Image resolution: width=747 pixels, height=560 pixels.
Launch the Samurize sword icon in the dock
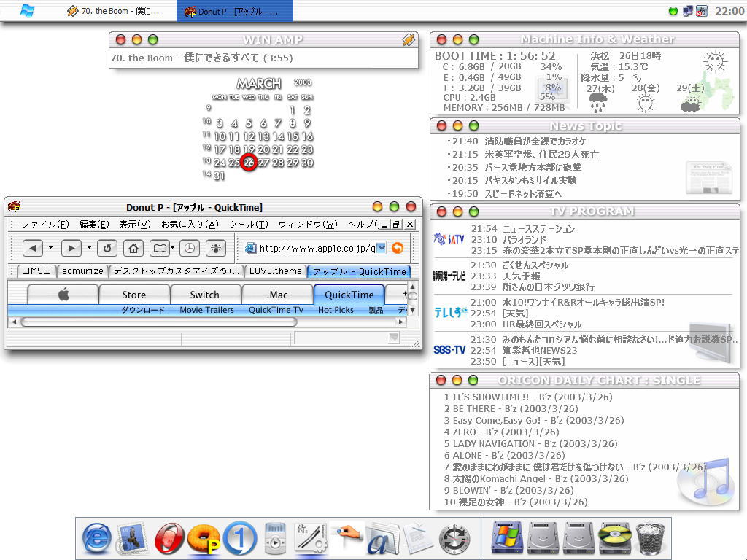pyautogui.click(x=311, y=537)
